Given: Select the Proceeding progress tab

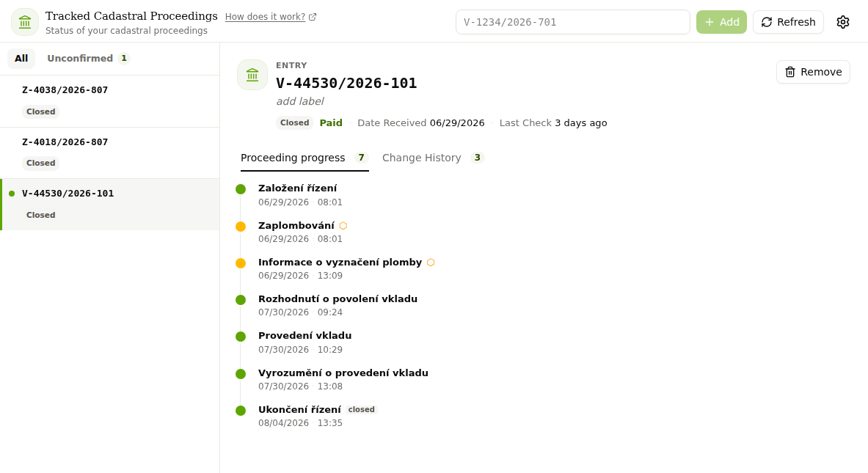Looking at the screenshot, I should 304,158.
